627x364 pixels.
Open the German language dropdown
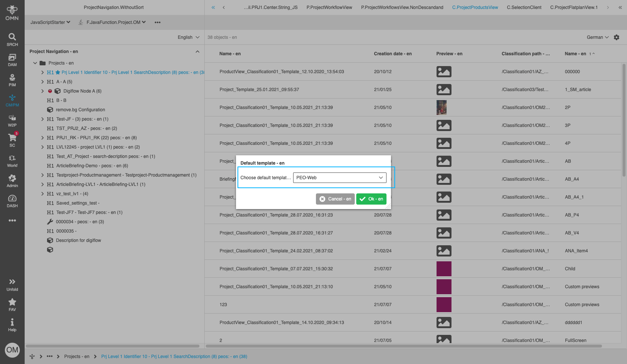pos(597,37)
